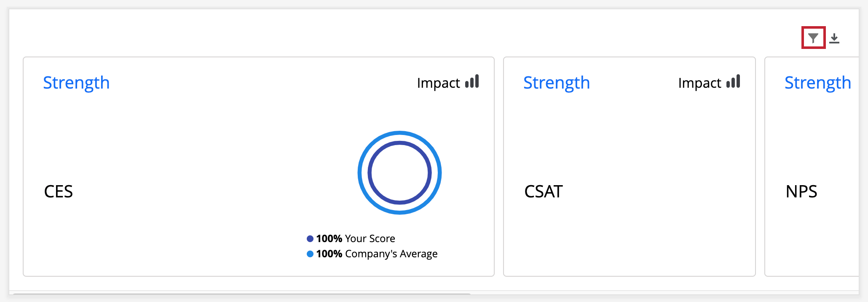868x302 pixels.
Task: Click the 100% Company's Average legend text
Action: pyautogui.click(x=377, y=254)
